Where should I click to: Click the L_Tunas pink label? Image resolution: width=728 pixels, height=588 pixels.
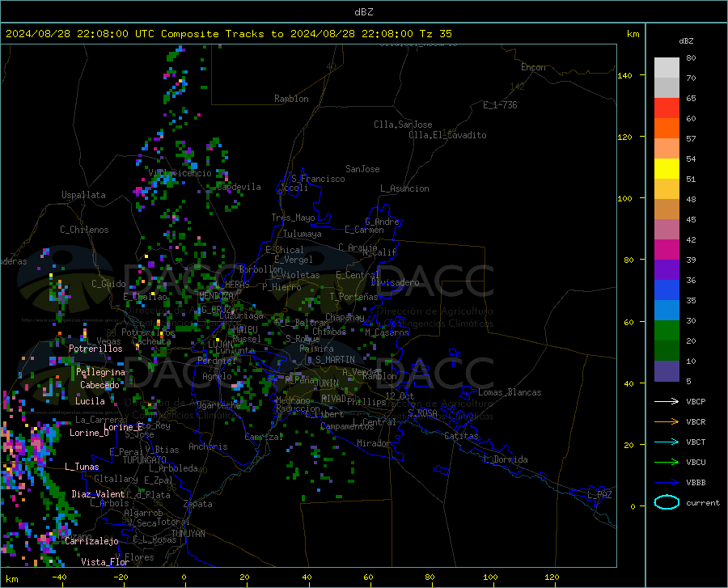(x=82, y=467)
